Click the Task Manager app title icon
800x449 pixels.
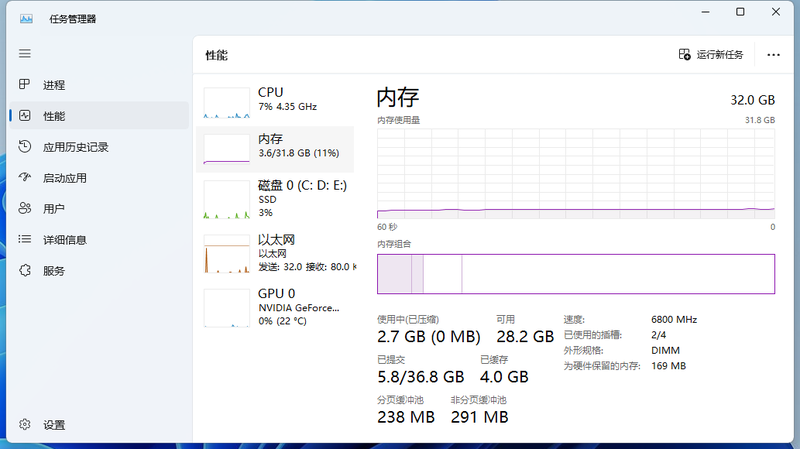point(25,18)
